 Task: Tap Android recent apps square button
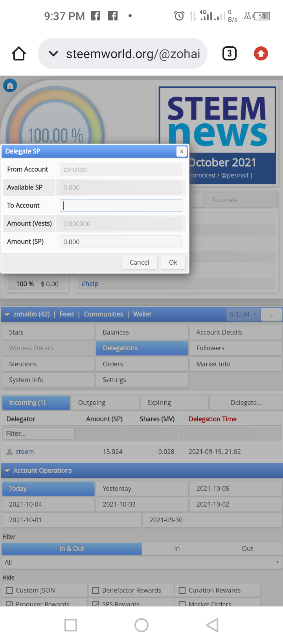[71, 625]
